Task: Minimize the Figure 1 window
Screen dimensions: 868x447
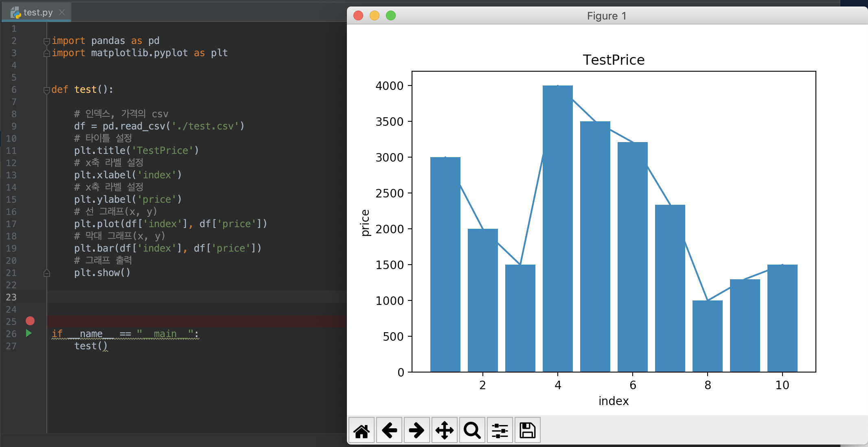Action: [374, 16]
